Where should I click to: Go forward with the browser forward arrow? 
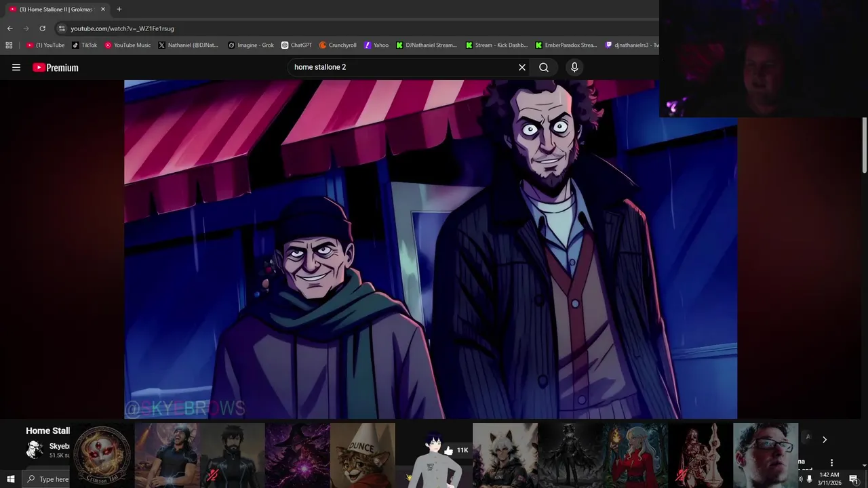[x=26, y=28]
